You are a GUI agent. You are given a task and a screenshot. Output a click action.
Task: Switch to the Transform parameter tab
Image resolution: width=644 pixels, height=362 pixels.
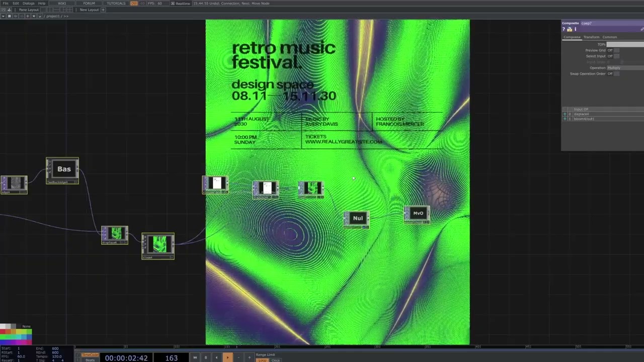click(591, 37)
